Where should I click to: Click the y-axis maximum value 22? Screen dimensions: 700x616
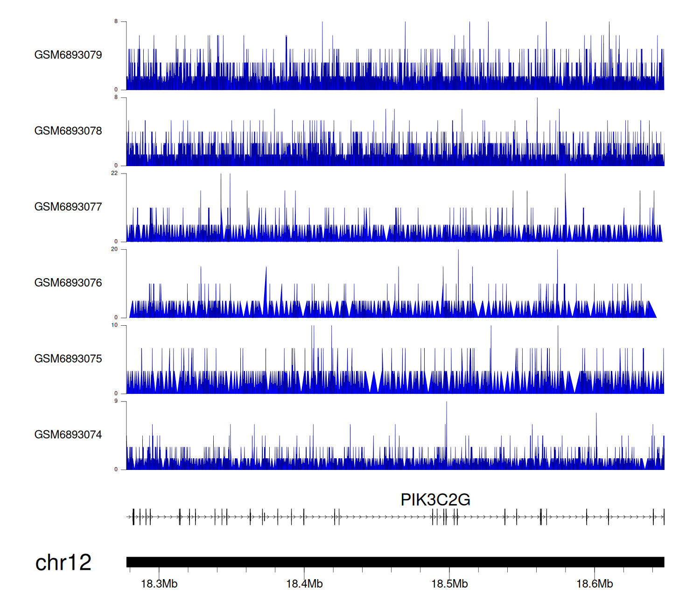click(x=114, y=173)
